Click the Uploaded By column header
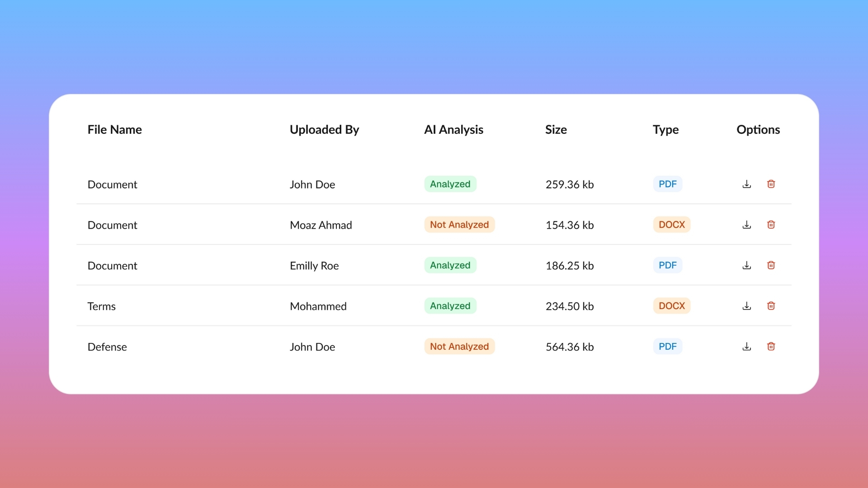 pos(324,130)
